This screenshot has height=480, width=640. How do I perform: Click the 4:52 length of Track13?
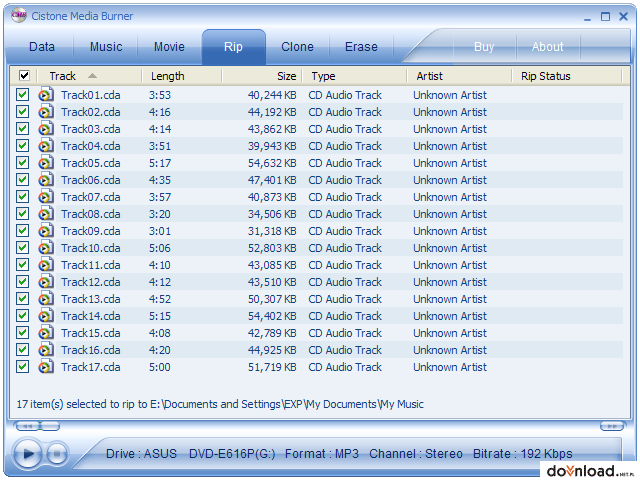160,299
